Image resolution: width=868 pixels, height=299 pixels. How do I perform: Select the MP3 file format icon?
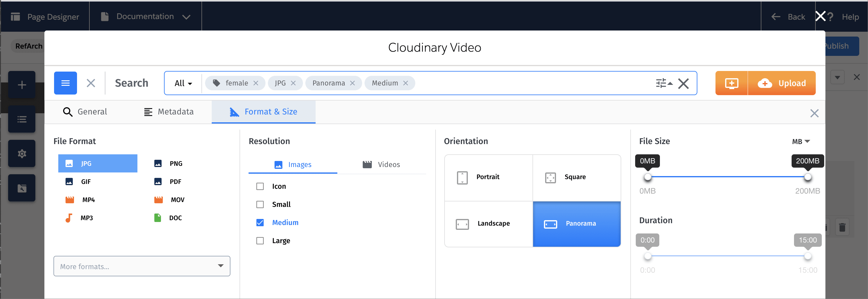69,218
